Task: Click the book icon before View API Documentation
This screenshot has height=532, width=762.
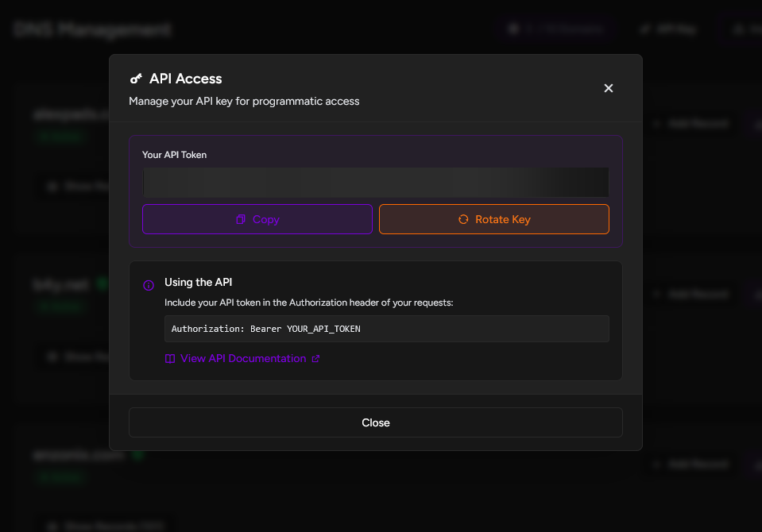Action: pos(170,359)
